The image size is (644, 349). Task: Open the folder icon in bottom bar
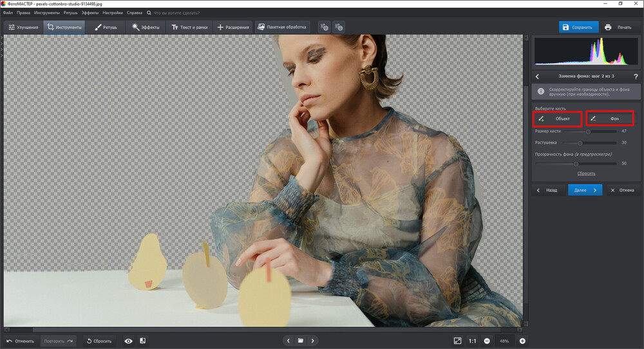pyautogui.click(x=300, y=341)
